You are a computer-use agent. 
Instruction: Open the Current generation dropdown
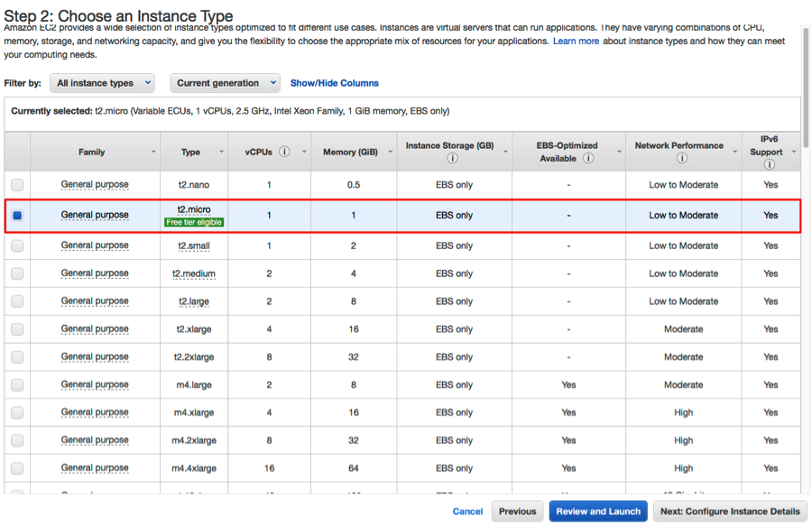pyautogui.click(x=225, y=83)
